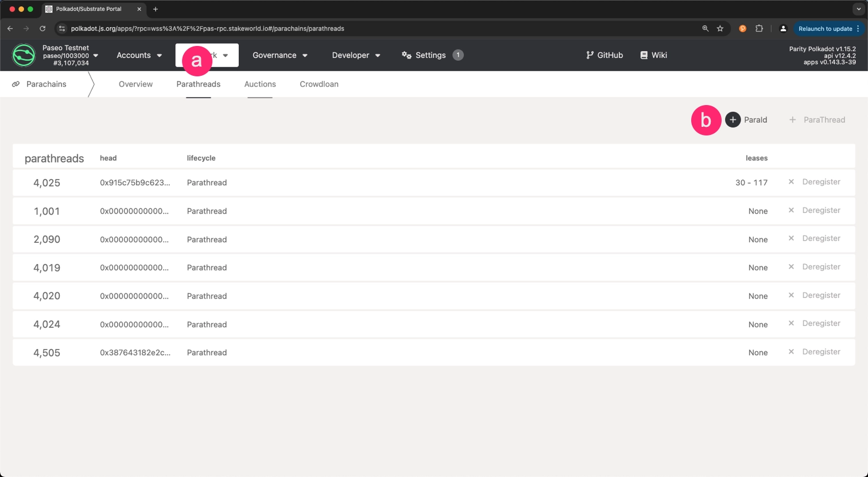Open the browser profile avatar icon
This screenshot has width=868, height=477.
(783, 29)
